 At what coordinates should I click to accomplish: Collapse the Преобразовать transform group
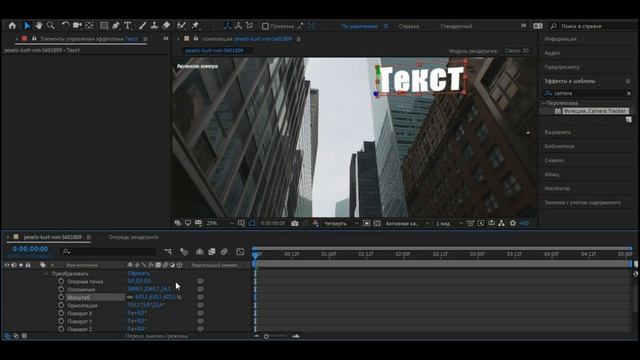click(46, 274)
